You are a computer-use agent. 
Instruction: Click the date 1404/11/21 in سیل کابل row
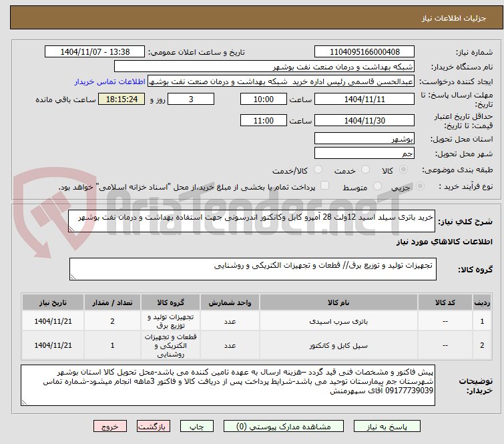(x=53, y=345)
